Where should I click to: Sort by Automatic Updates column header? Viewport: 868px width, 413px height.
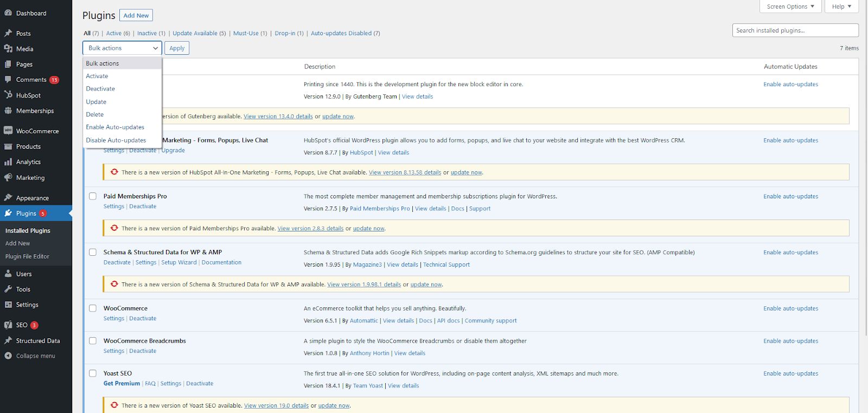(790, 66)
